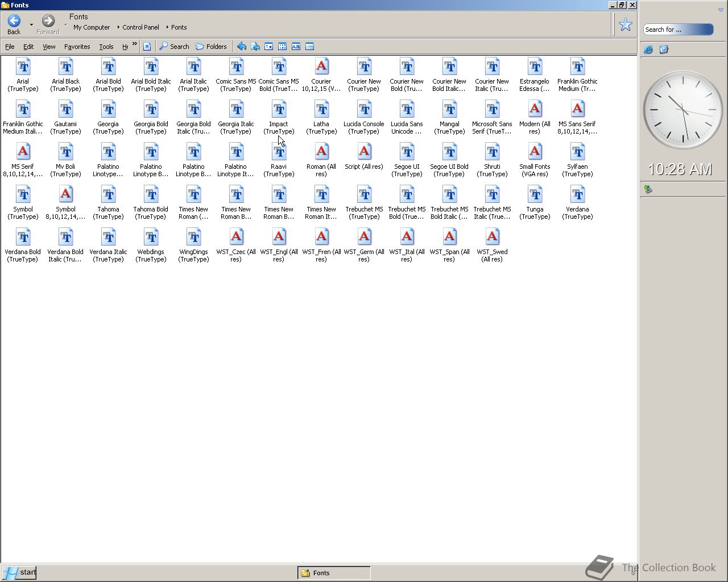Screen dimensions: 728x582
Task: Open the File menu
Action: click(10, 47)
